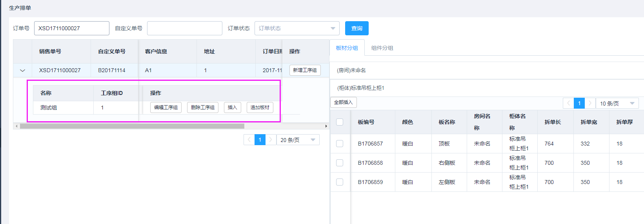Check the box for board B1706857

click(x=340, y=144)
